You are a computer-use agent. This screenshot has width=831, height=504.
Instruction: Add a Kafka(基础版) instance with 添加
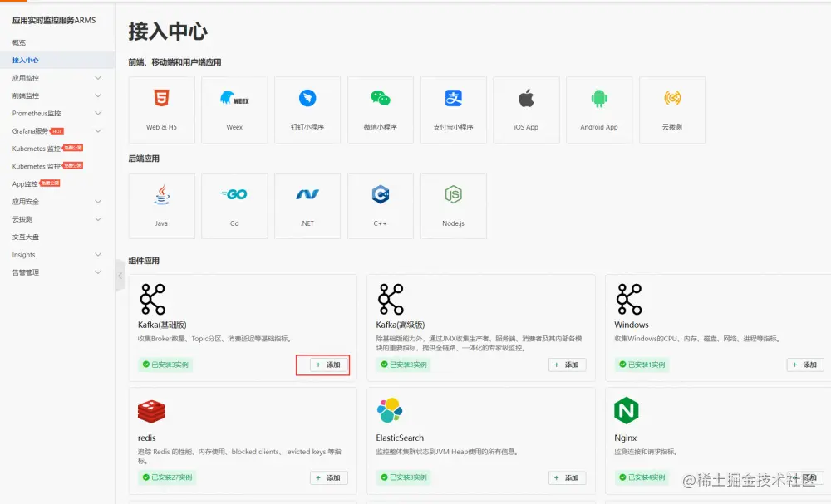[328, 365]
